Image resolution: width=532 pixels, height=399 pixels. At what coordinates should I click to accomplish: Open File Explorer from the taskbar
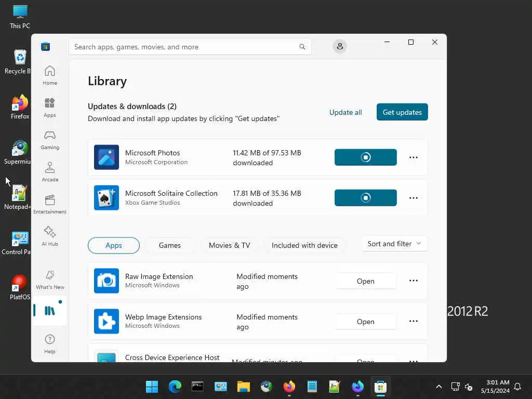pyautogui.click(x=243, y=387)
